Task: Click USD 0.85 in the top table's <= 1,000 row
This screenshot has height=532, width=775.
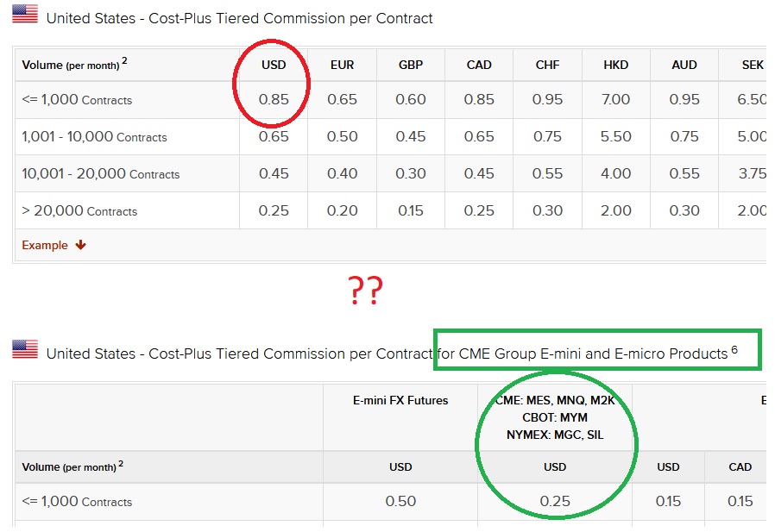Action: 274,99
